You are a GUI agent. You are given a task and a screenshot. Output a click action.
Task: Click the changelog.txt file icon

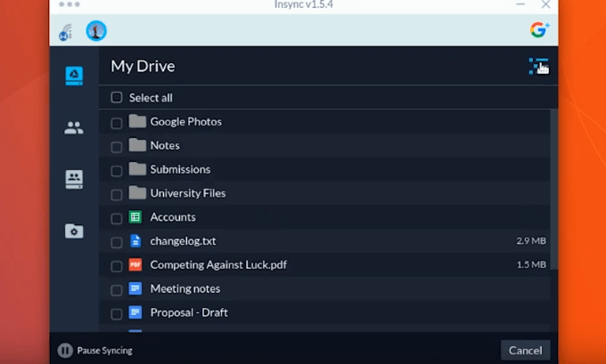(x=135, y=241)
